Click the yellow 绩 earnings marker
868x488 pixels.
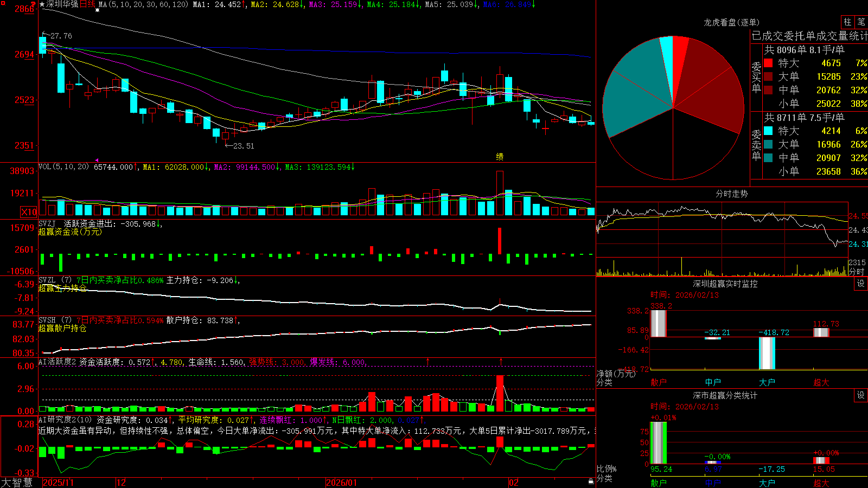click(x=500, y=157)
